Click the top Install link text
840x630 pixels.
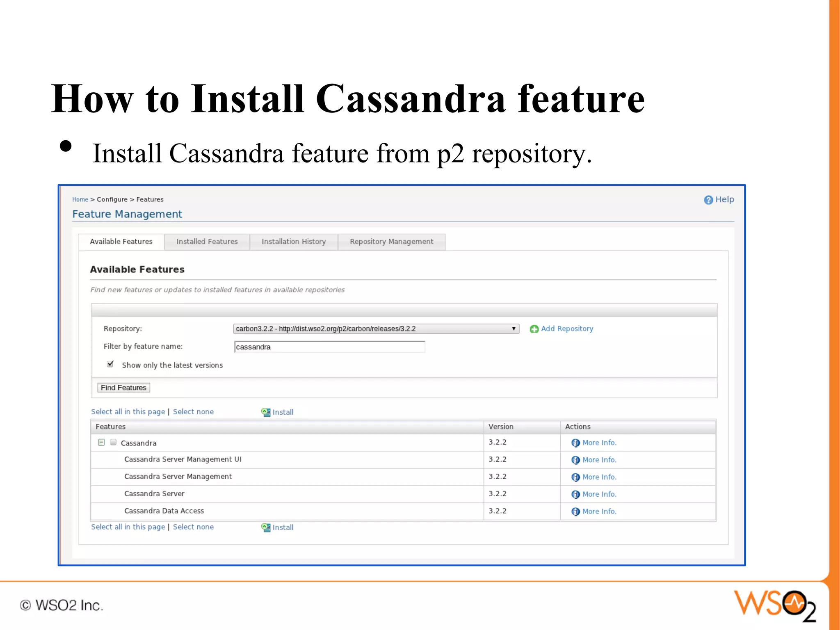click(283, 412)
